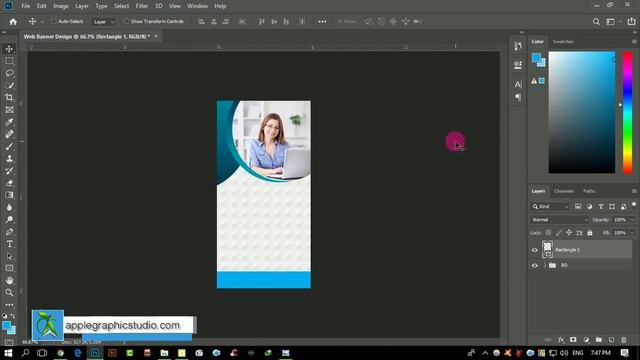Select the Lasso tool
This screenshot has width=640, height=360.
coord(9,73)
